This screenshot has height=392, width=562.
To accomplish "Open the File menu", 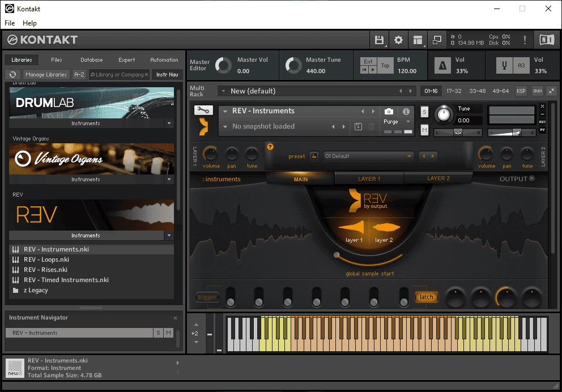I will 10,23.
